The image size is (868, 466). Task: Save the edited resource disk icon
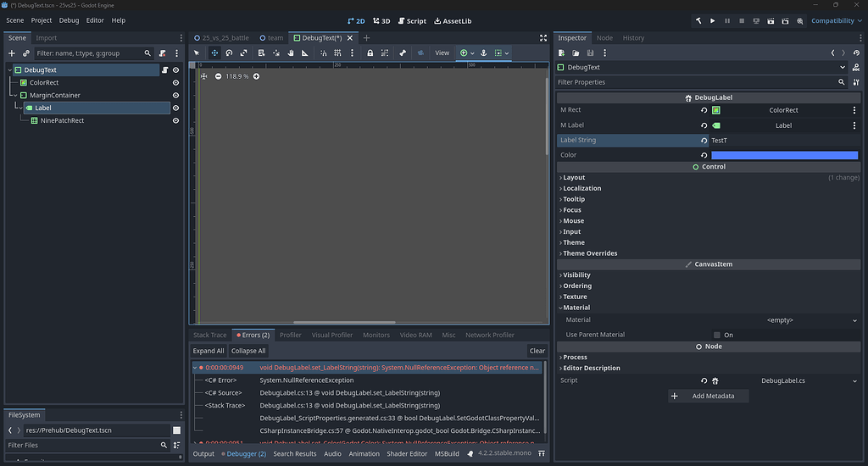(590, 53)
